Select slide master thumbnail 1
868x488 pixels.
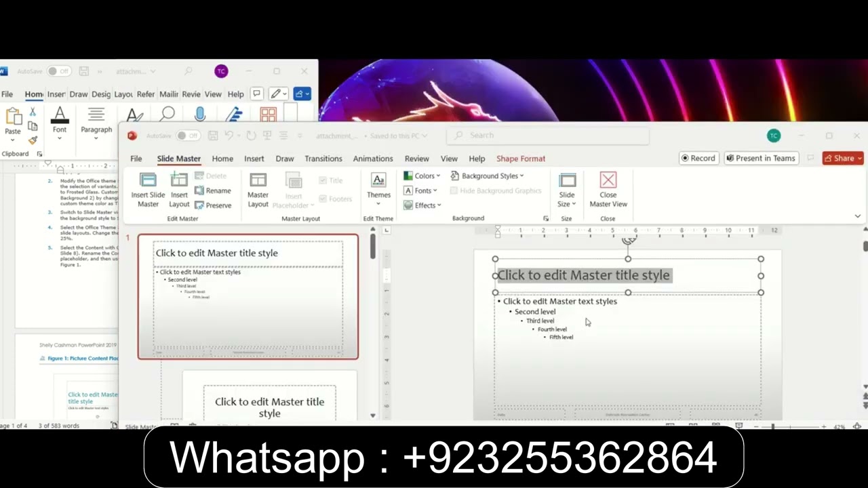click(248, 297)
